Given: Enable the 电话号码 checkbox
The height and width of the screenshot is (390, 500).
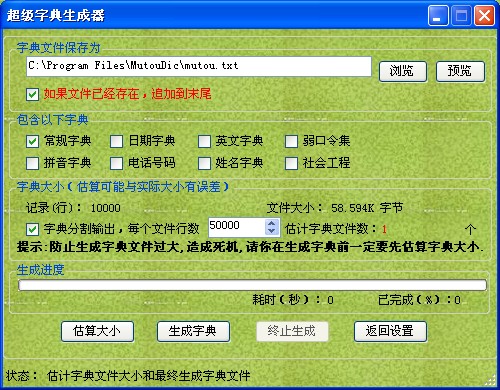Looking at the screenshot, I should tap(116, 163).
